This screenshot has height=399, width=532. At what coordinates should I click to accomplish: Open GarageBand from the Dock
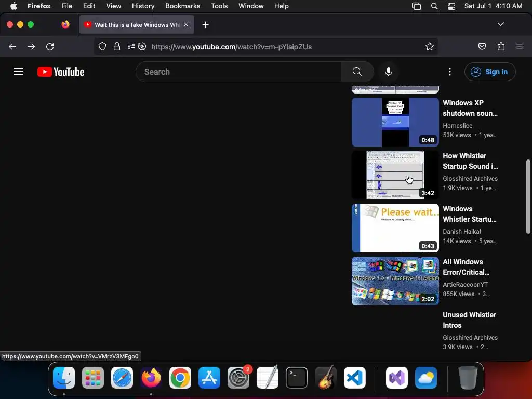tap(326, 378)
